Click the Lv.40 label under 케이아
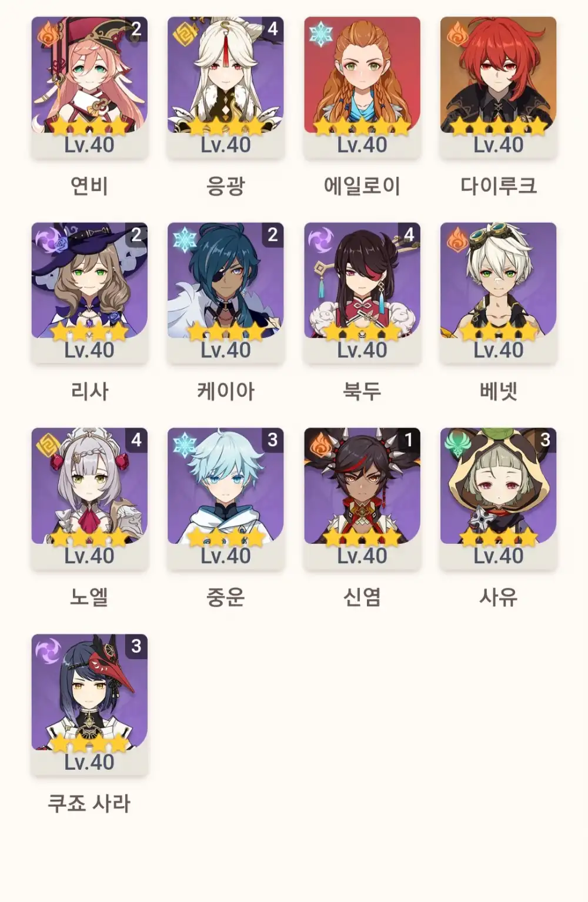588x902 pixels. point(226,350)
